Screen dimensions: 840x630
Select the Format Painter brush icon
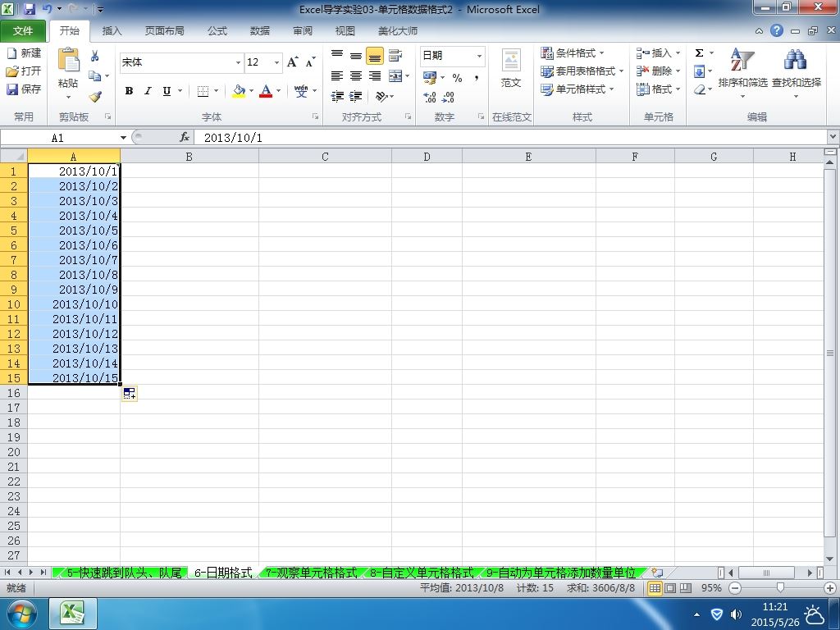click(95, 97)
